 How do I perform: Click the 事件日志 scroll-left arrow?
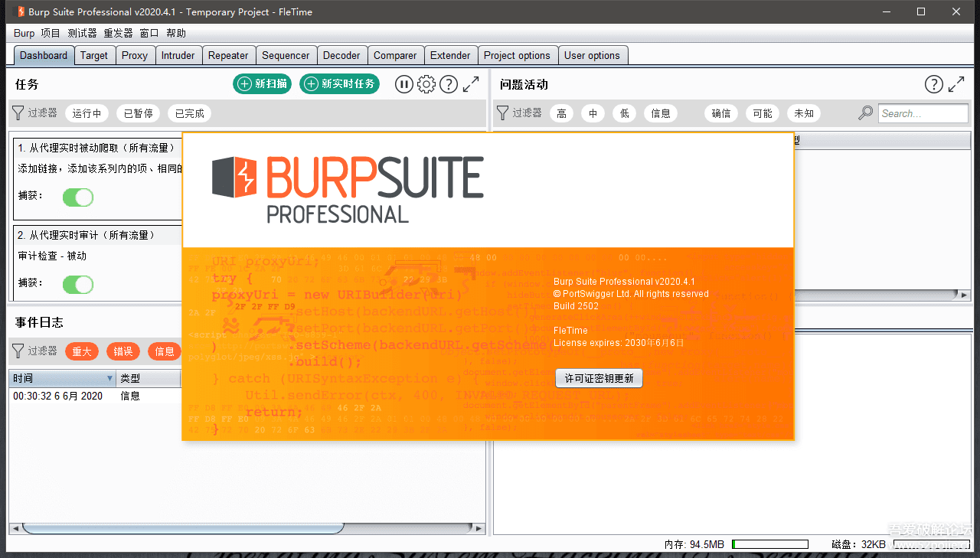[15, 528]
